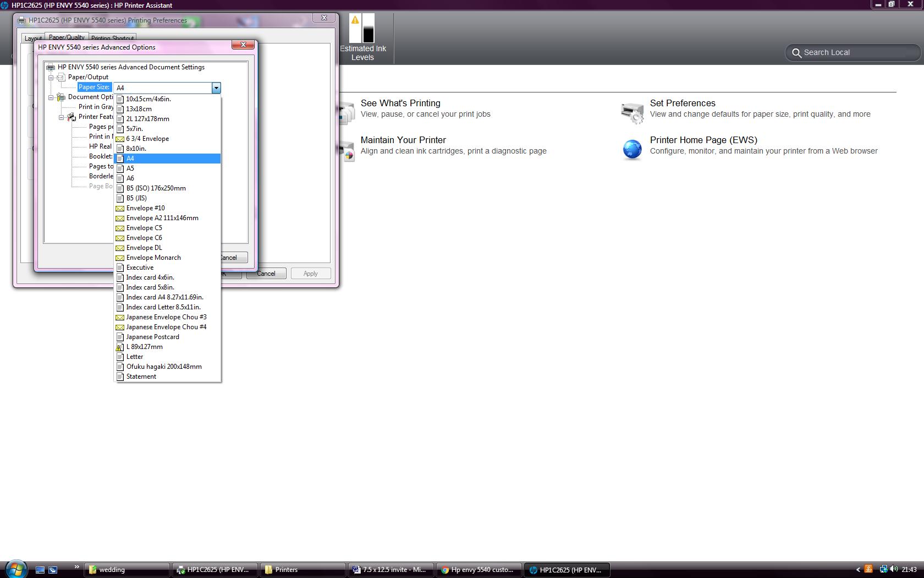Open the wedding taskbar window
The width and height of the screenshot is (924, 578).
click(x=127, y=570)
